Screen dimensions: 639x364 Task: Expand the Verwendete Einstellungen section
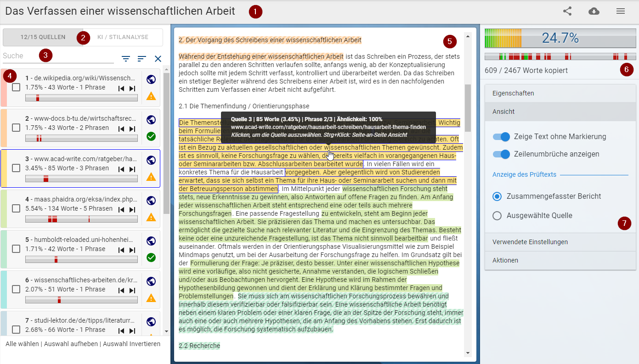click(x=560, y=242)
